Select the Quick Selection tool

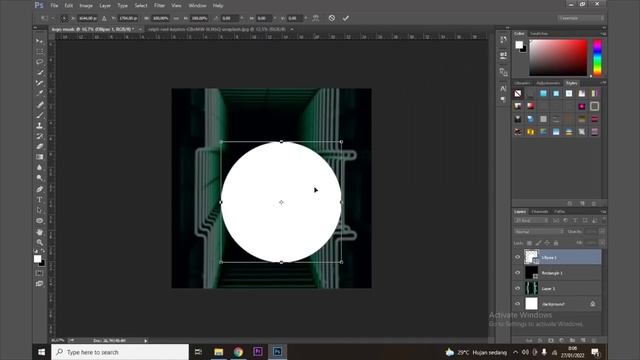(x=39, y=73)
